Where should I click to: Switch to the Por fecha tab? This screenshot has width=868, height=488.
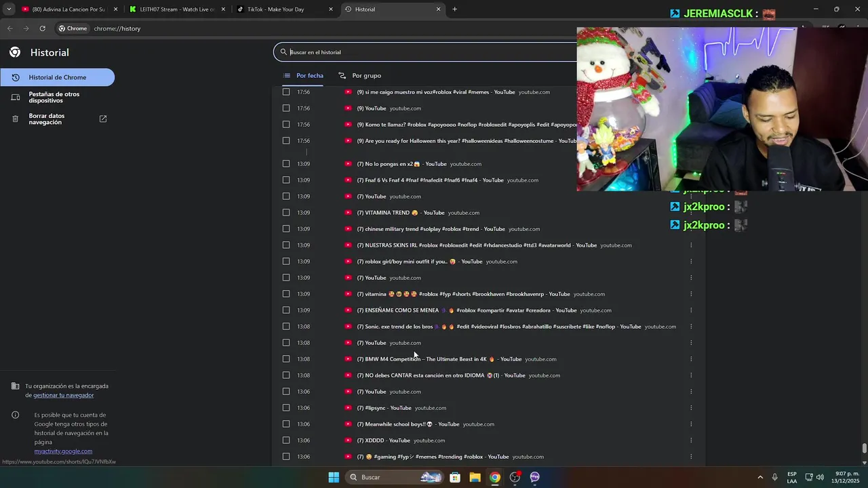[x=303, y=75]
